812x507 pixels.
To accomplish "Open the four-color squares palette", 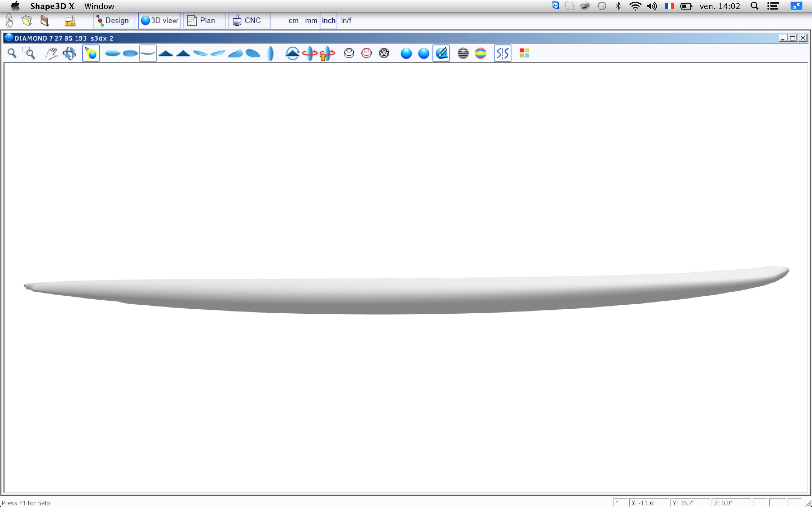I will pos(524,53).
